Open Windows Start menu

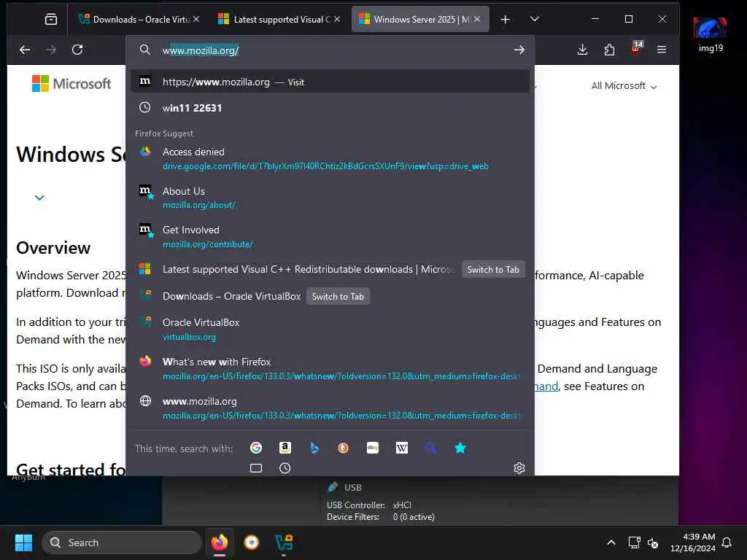pyautogui.click(x=23, y=542)
